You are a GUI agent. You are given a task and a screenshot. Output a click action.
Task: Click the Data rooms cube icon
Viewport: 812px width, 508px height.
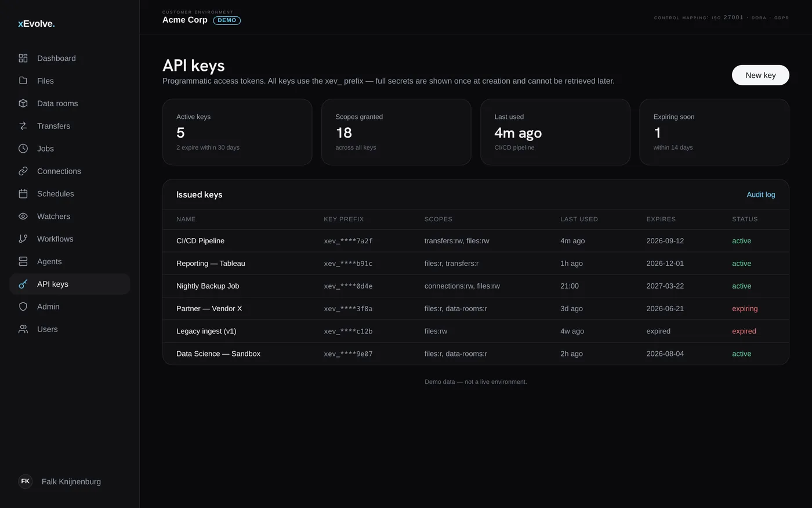pos(23,103)
